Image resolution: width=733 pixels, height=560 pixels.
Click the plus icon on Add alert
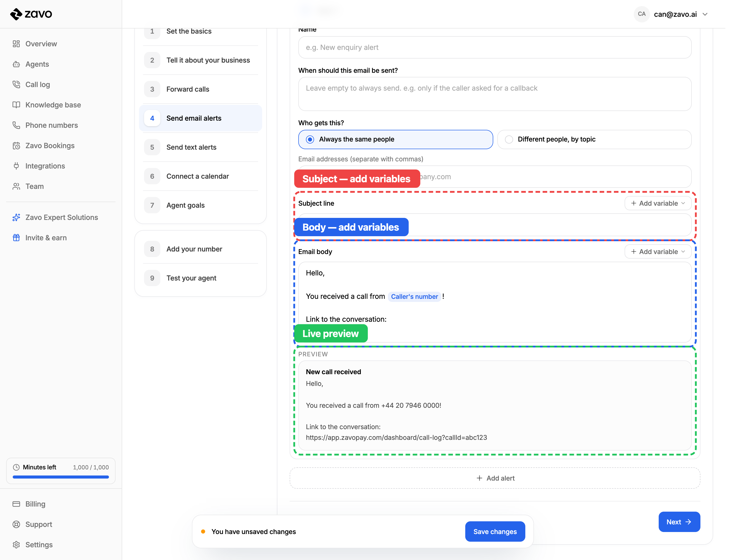click(479, 478)
